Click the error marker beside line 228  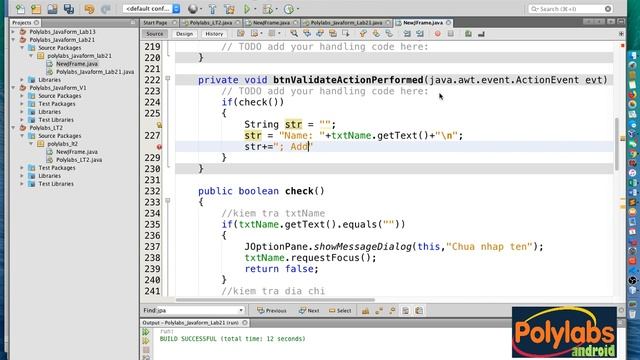[159, 147]
